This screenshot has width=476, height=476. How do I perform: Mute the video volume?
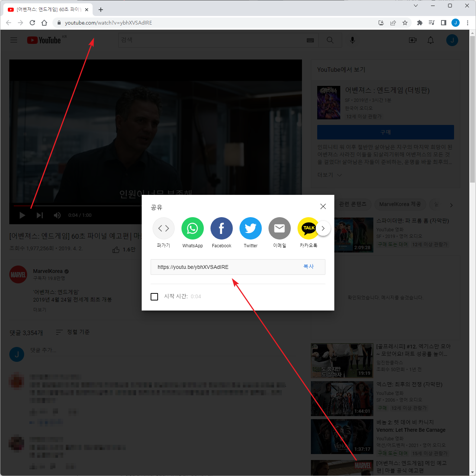pos(57,215)
